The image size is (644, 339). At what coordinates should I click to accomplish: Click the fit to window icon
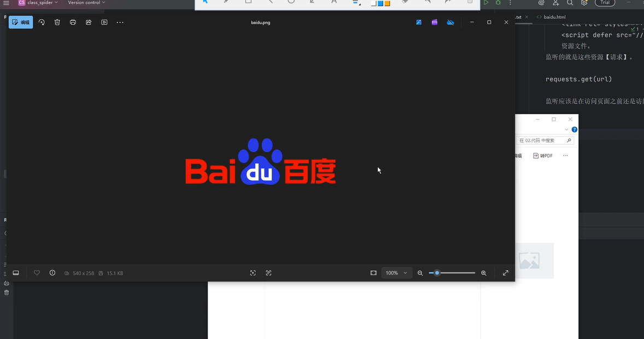tap(373, 273)
